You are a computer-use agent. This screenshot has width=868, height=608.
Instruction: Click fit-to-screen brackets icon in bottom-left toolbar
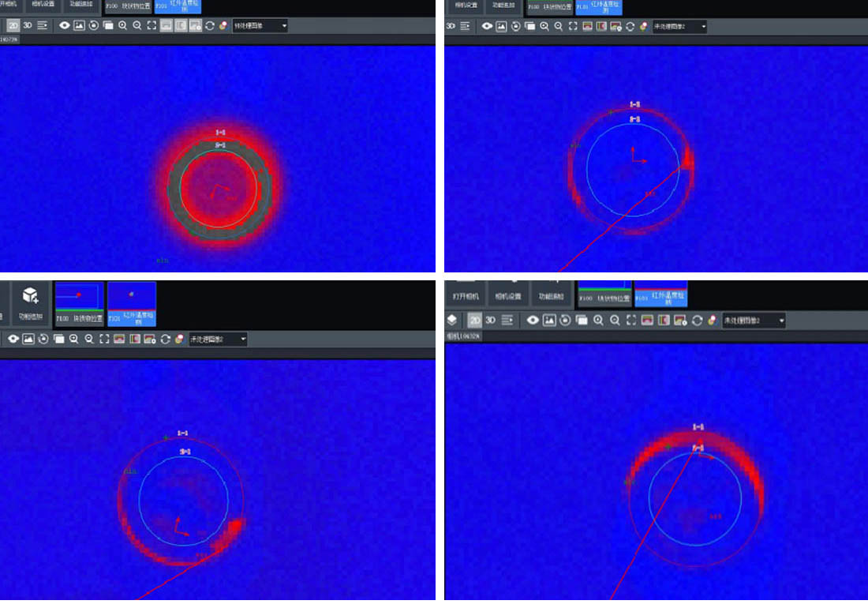point(104,339)
